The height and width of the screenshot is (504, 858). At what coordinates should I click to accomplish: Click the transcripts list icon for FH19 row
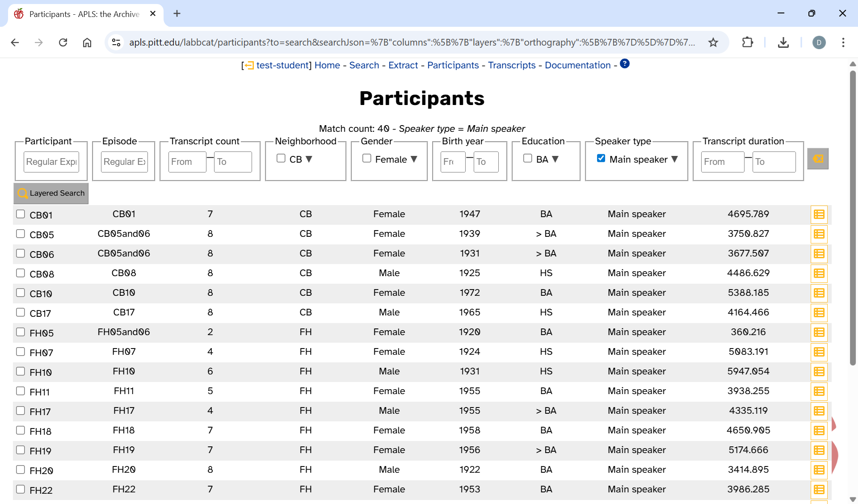819,450
